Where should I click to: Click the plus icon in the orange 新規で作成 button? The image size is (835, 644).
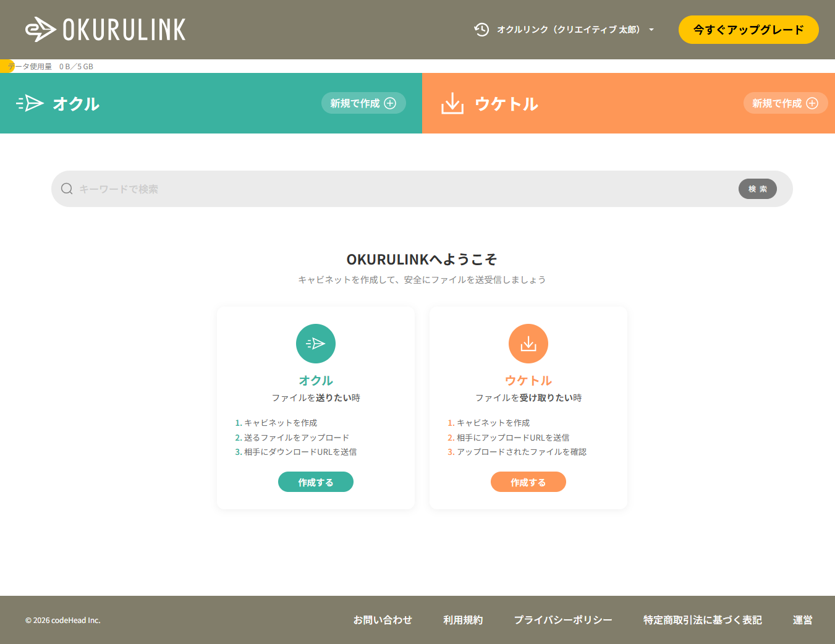tap(812, 103)
